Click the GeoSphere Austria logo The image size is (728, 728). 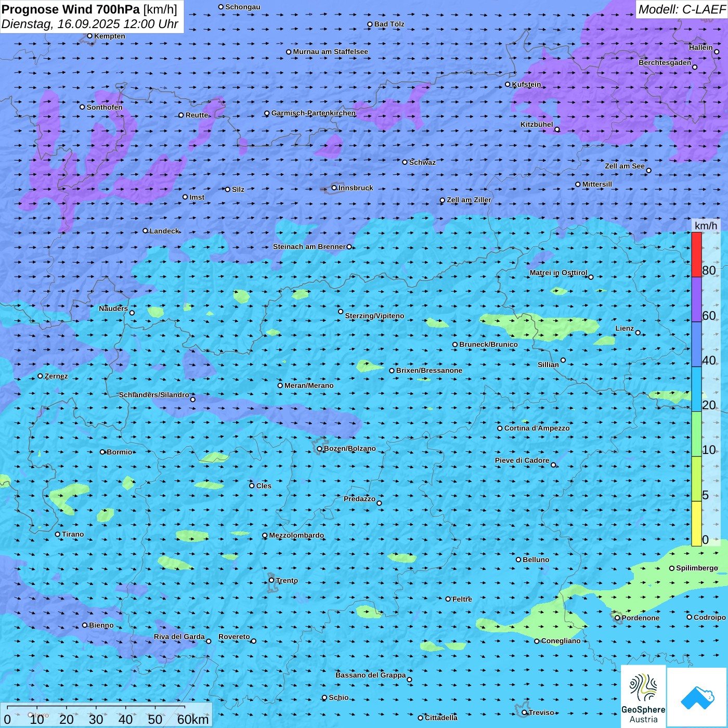coord(643,696)
